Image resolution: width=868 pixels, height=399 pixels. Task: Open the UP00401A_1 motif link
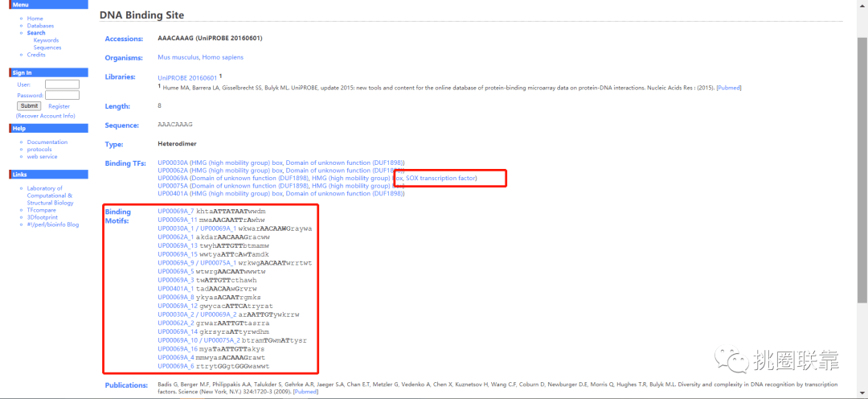[176, 290]
